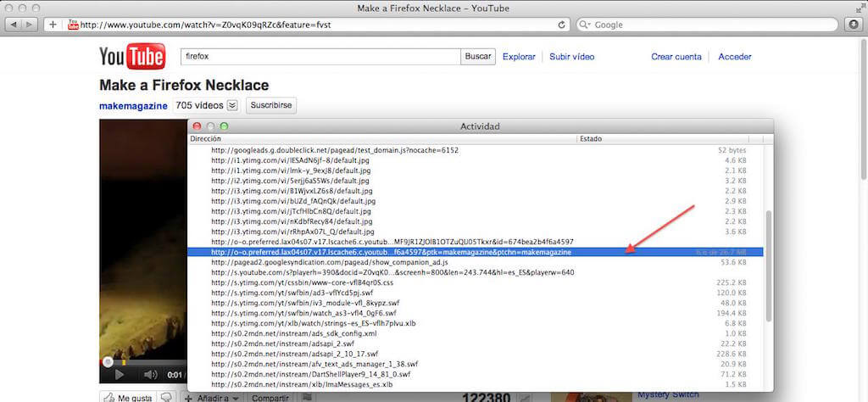Click the Compartir button
868x402 pixels.
(x=270, y=398)
